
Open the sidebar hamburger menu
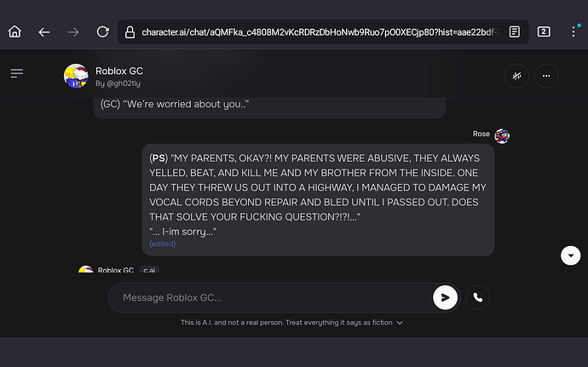pos(17,73)
